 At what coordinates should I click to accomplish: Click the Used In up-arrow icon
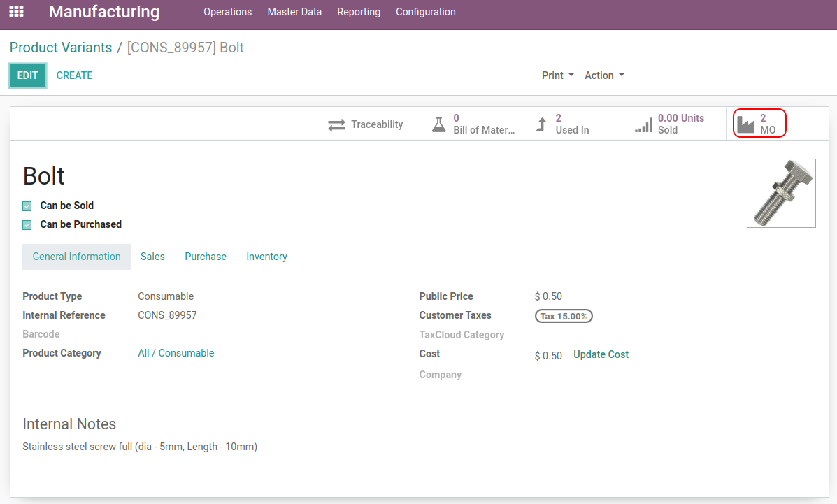pos(541,124)
